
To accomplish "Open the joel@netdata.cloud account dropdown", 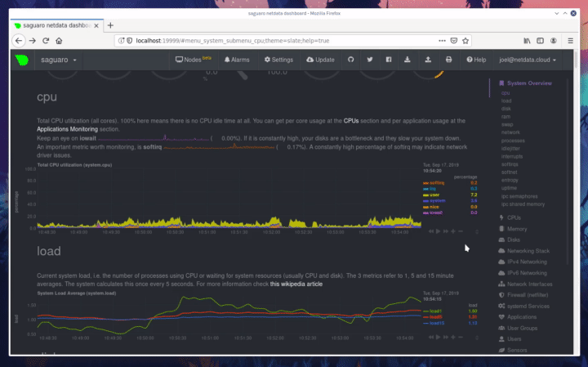I will 528,60.
